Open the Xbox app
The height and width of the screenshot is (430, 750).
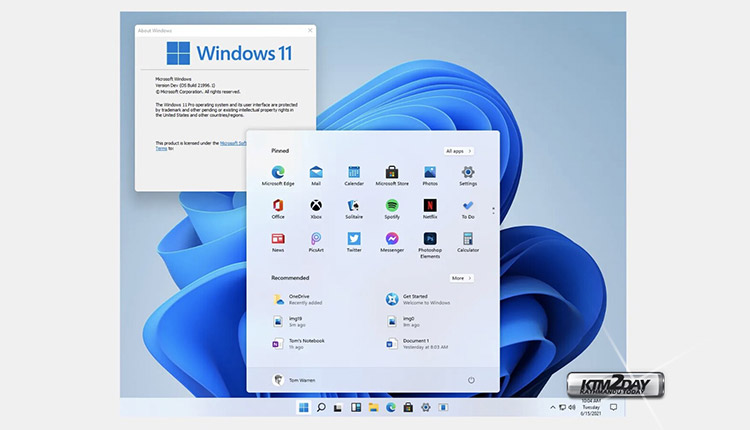coord(316,209)
